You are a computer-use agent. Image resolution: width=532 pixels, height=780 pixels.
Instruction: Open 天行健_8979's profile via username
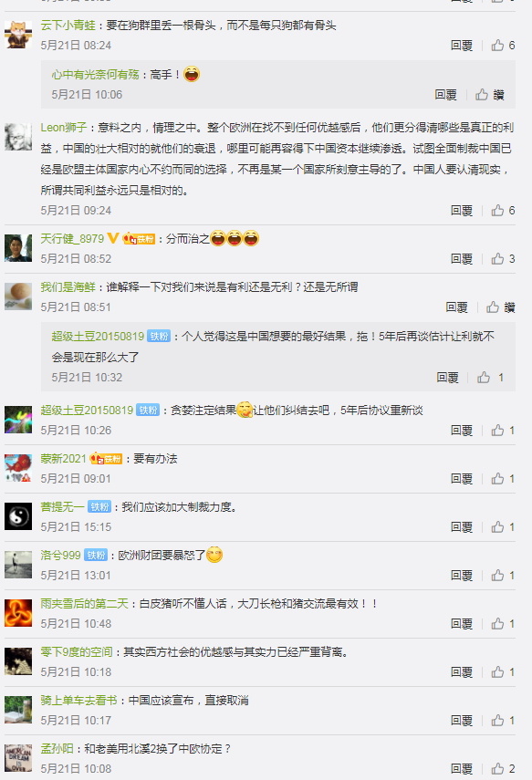[72, 239]
